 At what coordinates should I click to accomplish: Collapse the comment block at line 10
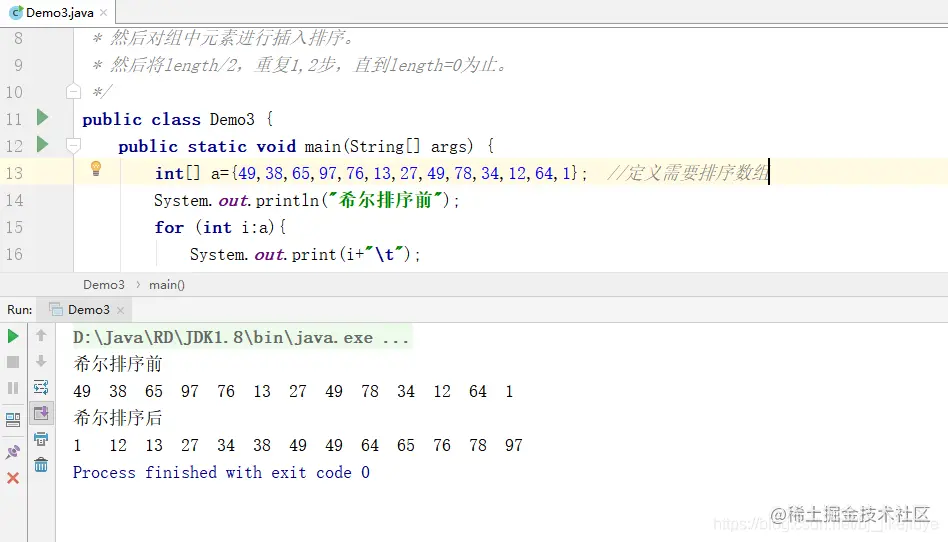pos(73,92)
